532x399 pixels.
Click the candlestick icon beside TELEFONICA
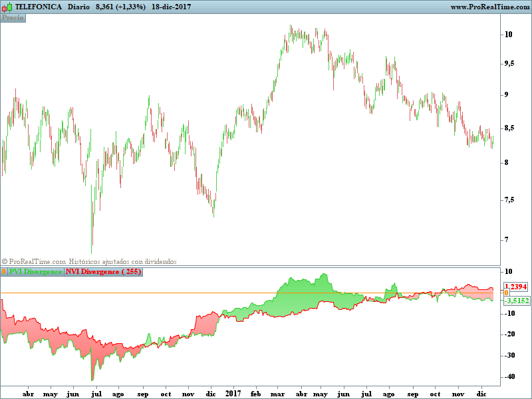point(7,7)
